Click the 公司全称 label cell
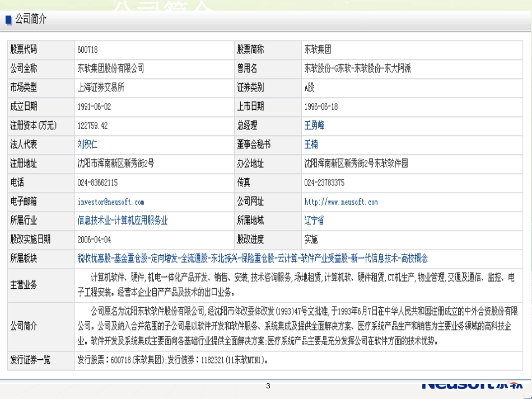 tap(41, 69)
